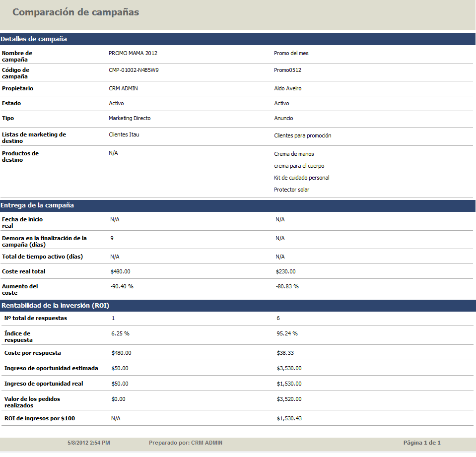The image size is (476, 457).
Task: Click the 'Fecha de inicio real' label
Action: click(x=22, y=222)
